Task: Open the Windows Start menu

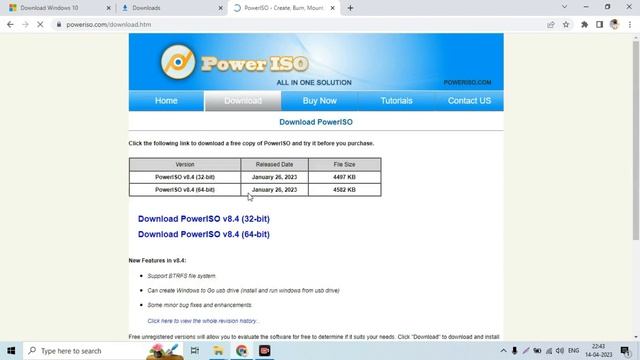Action: (11, 351)
